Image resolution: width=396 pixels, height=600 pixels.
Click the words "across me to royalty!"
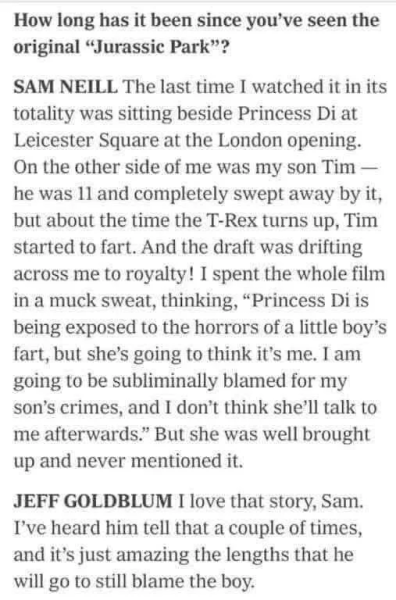[103, 274]
